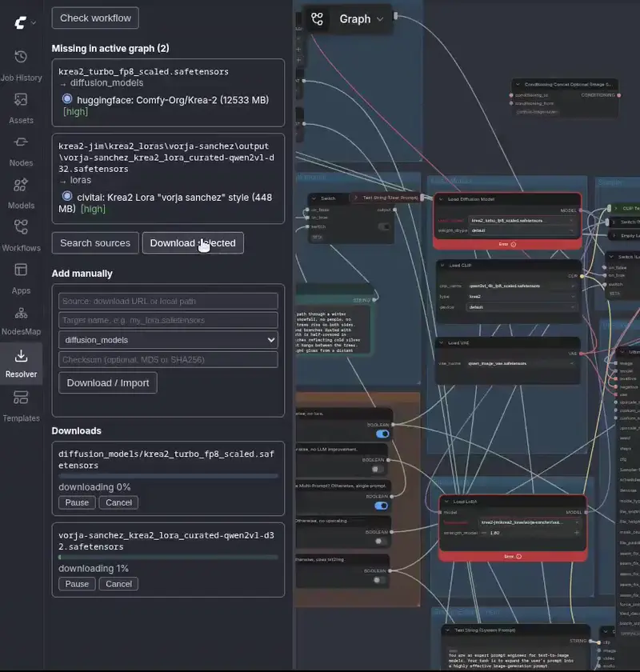
Task: Open the diffusion_models folder dropdown
Action: click(168, 340)
